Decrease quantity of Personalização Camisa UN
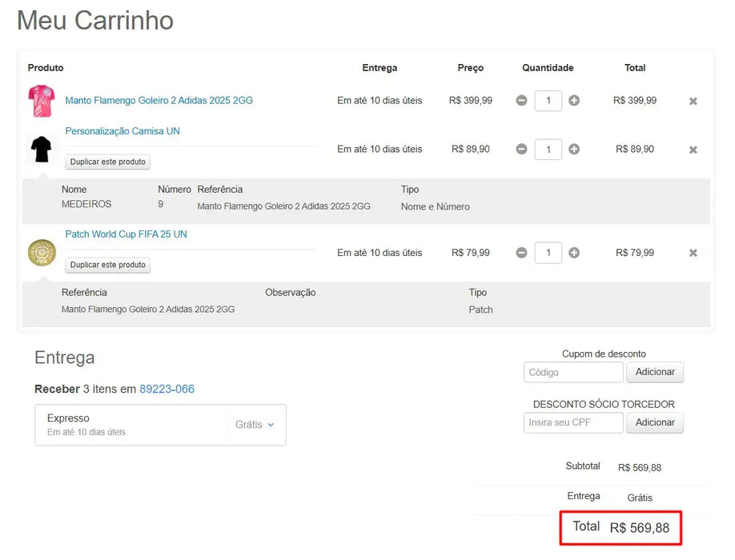The height and width of the screenshot is (560, 735). (x=521, y=149)
